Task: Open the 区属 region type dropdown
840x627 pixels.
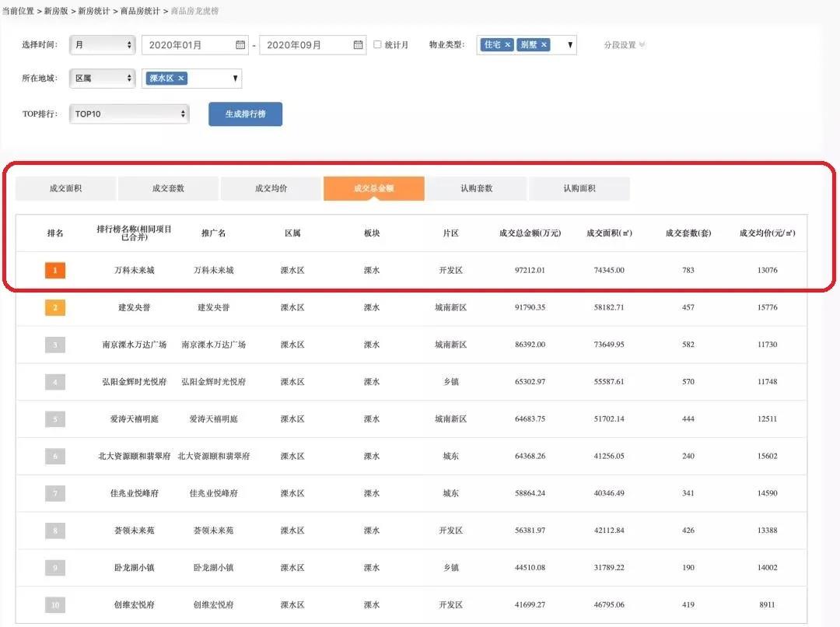Action: point(102,79)
